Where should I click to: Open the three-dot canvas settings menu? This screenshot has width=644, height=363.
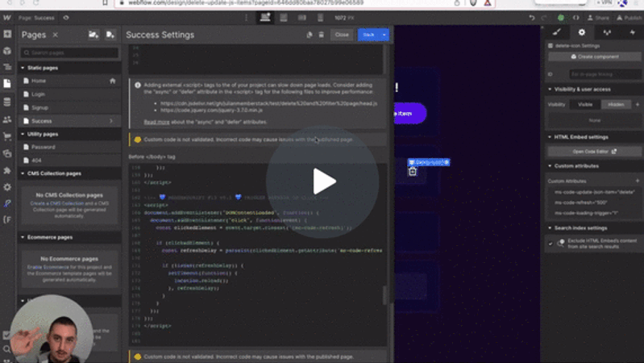click(246, 18)
